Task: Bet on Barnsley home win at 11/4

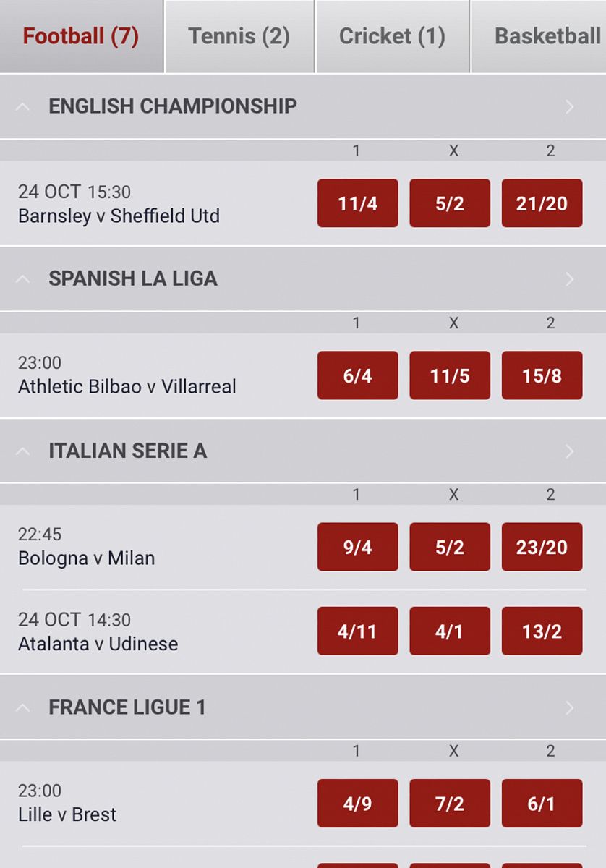Action: [357, 203]
